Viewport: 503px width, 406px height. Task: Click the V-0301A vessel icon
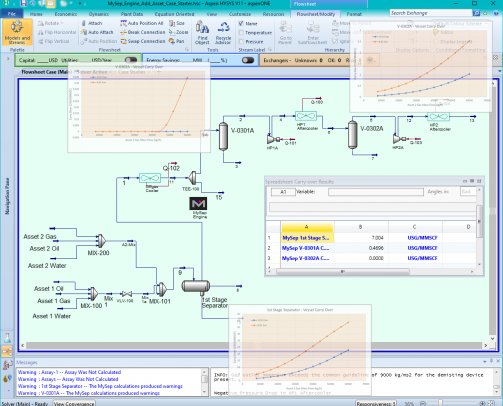point(223,136)
